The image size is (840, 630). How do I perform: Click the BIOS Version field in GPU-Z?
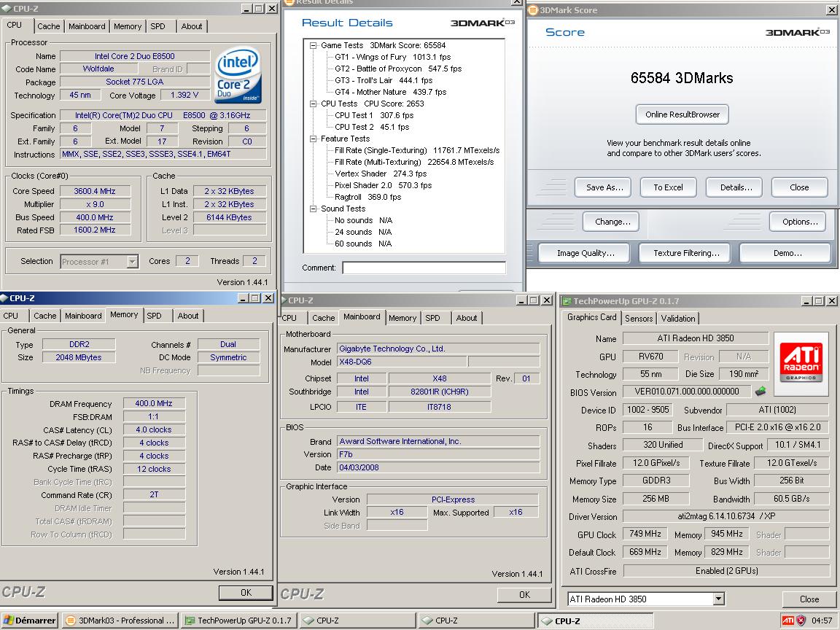[687, 392]
